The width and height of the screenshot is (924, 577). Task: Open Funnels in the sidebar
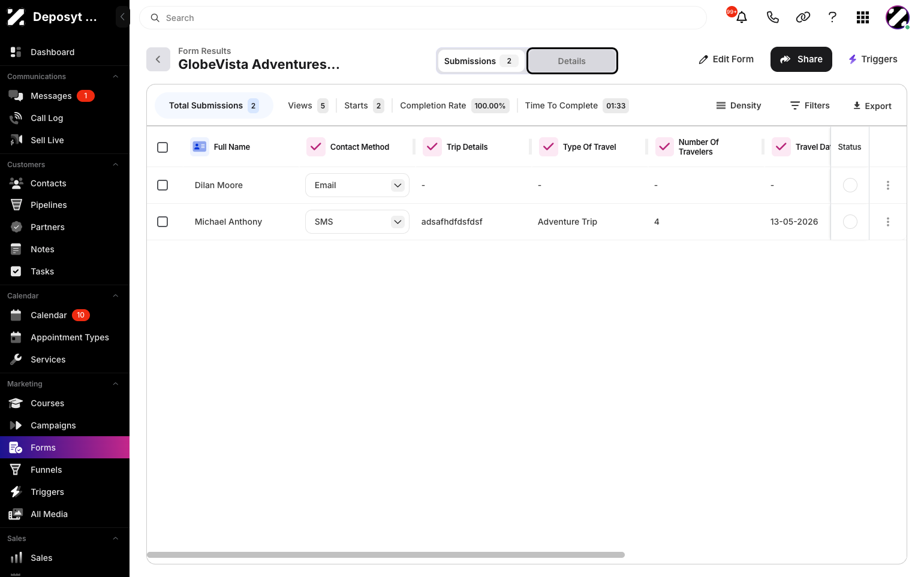(65, 470)
